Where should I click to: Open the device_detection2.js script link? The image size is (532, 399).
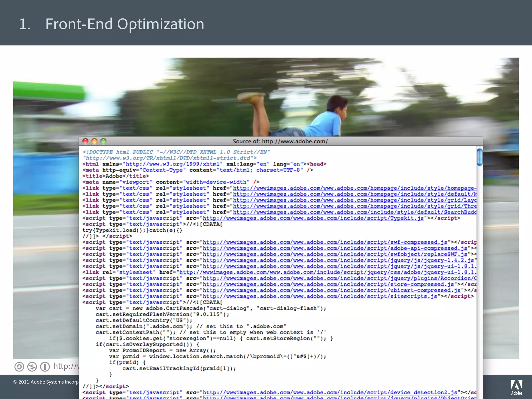[x=330, y=392]
